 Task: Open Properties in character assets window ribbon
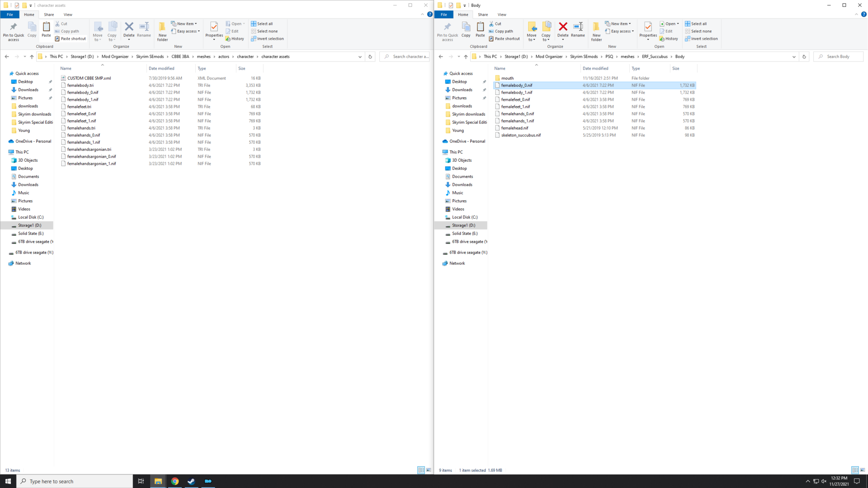tap(214, 31)
